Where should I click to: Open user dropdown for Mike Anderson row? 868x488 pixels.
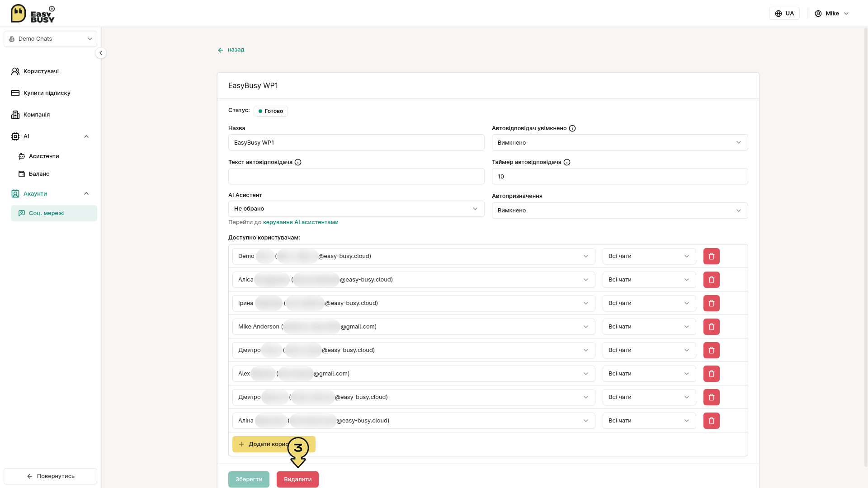click(414, 327)
